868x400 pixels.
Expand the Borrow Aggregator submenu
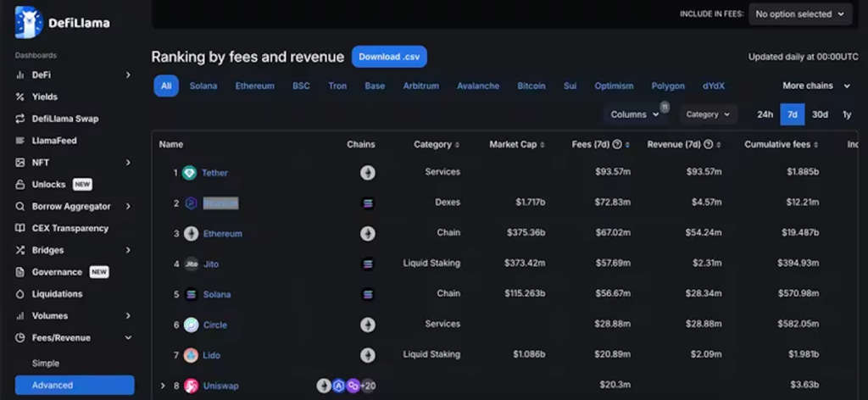[128, 207]
